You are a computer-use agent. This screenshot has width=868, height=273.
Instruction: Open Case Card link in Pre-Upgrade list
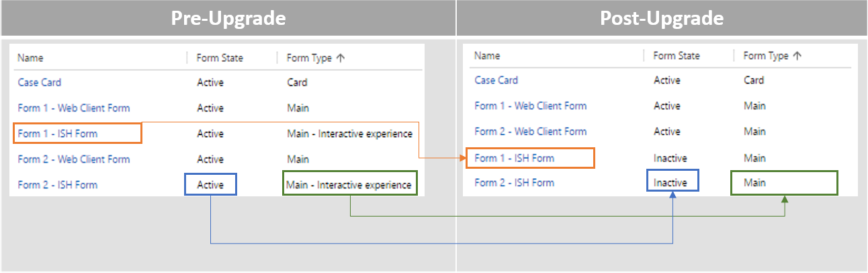pos(40,83)
